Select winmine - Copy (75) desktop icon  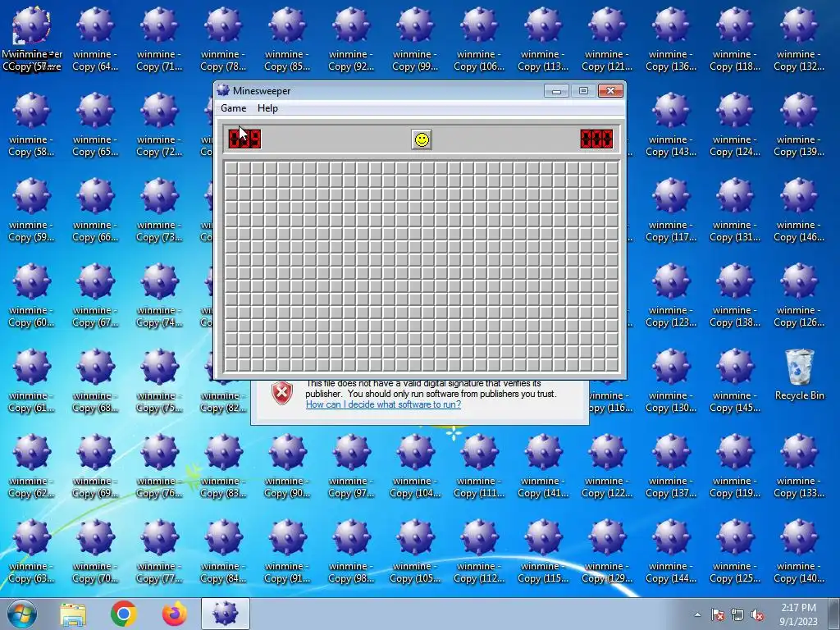(159, 381)
